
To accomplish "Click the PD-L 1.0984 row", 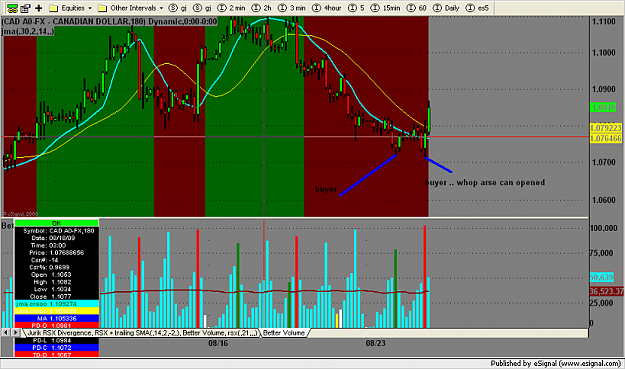I will click(x=57, y=340).
